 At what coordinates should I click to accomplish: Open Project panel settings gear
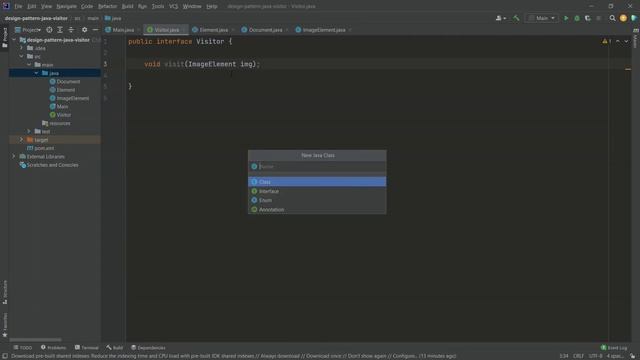pyautogui.click(x=84, y=30)
